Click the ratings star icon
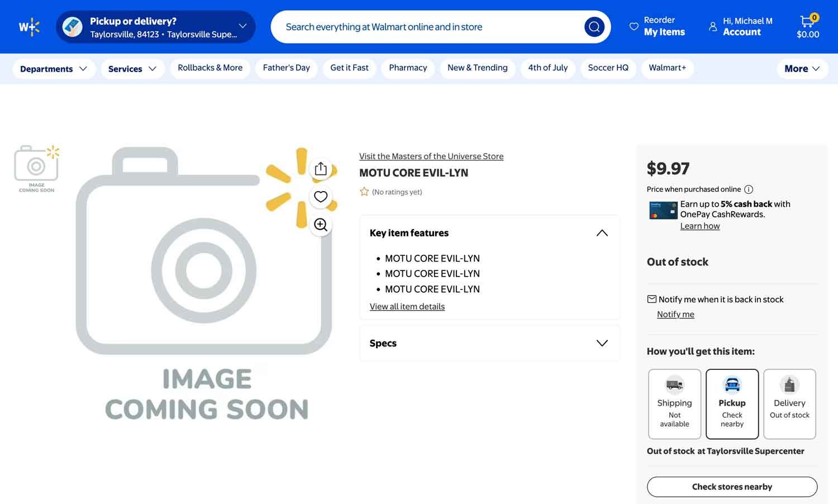Image resolution: width=838 pixels, height=504 pixels. click(364, 192)
